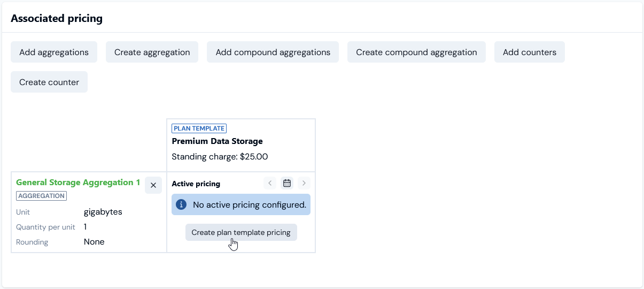Click the Active pricing label
The height and width of the screenshot is (289, 644).
tap(196, 184)
